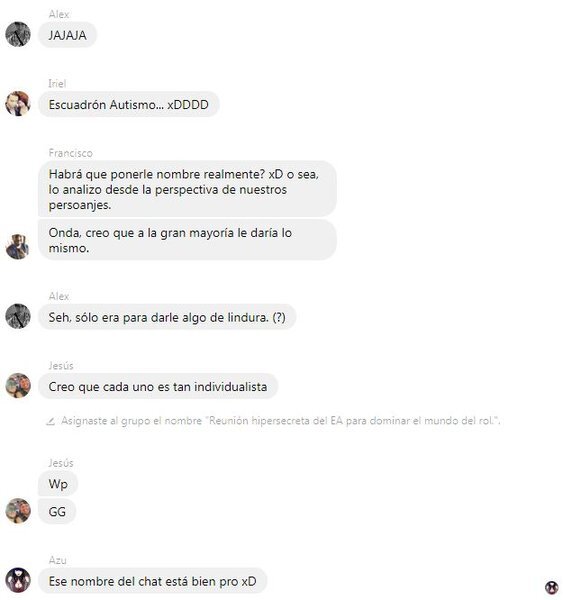
Task: Click 'Creo que cada uno es tan individualista'
Action: pos(158,386)
